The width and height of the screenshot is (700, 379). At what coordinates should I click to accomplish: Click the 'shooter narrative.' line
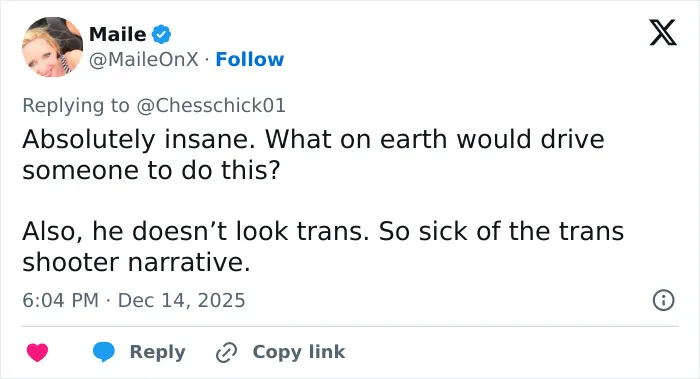(x=137, y=262)
